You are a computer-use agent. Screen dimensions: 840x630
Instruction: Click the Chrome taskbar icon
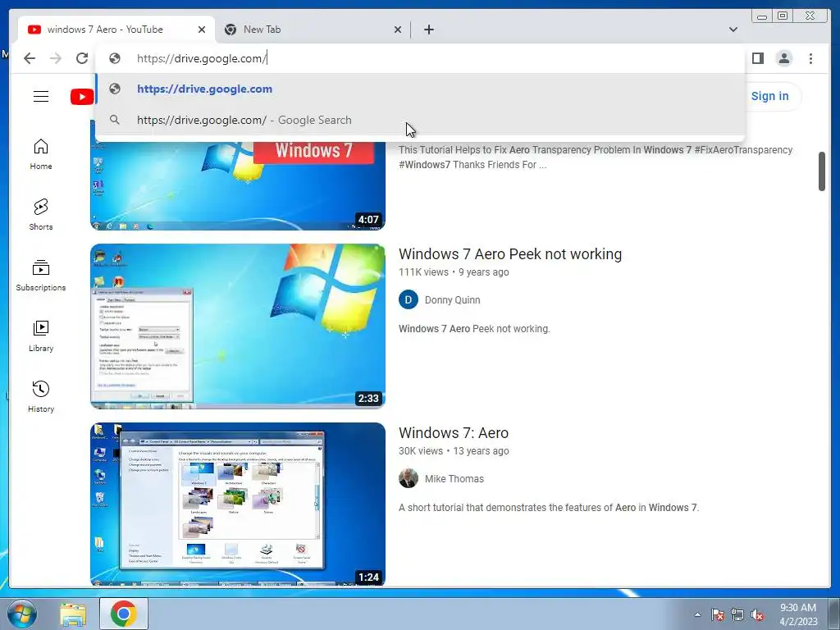(124, 614)
